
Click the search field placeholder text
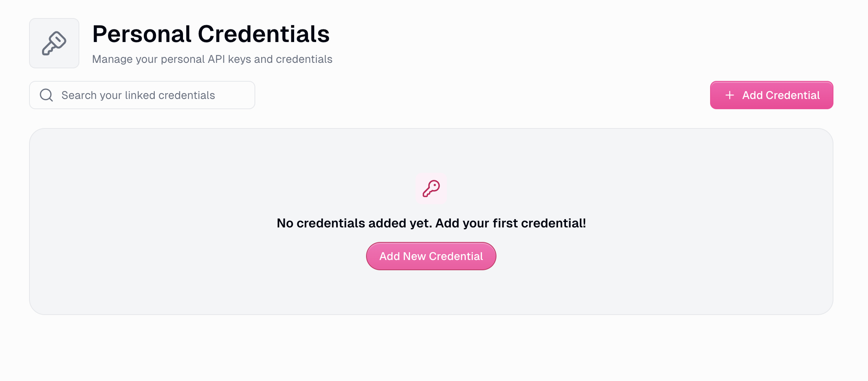[138, 95]
